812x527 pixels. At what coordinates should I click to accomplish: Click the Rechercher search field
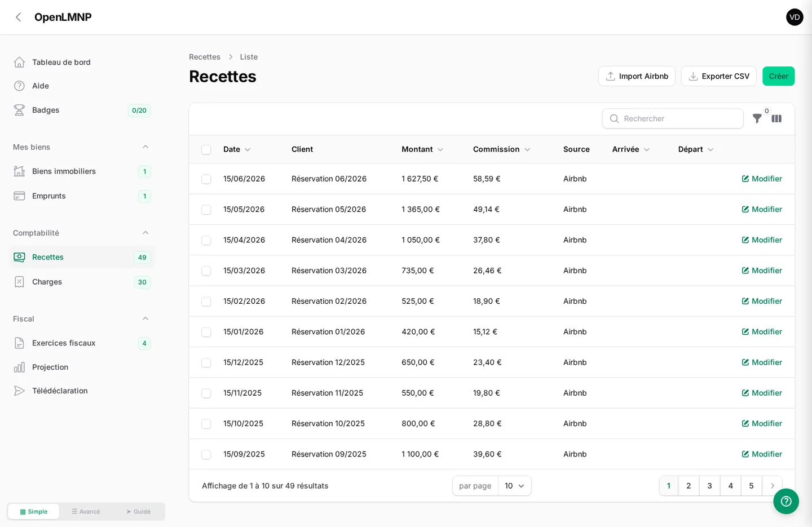(673, 118)
